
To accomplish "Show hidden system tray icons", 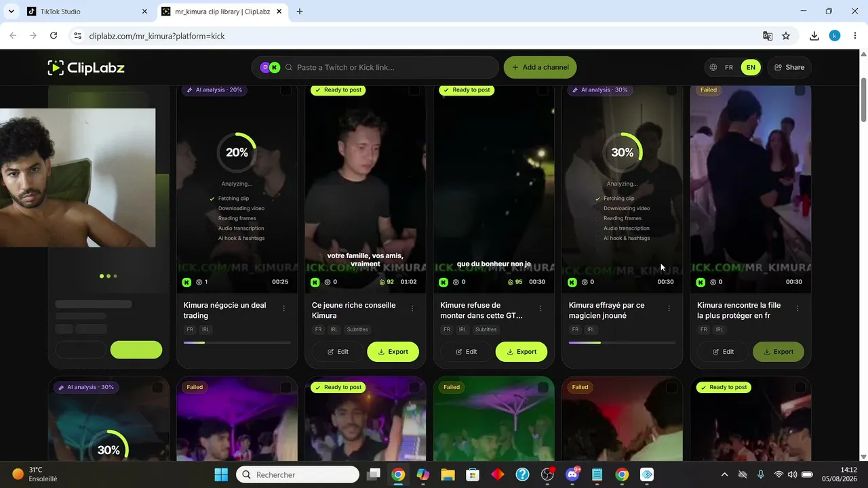I will [724, 474].
